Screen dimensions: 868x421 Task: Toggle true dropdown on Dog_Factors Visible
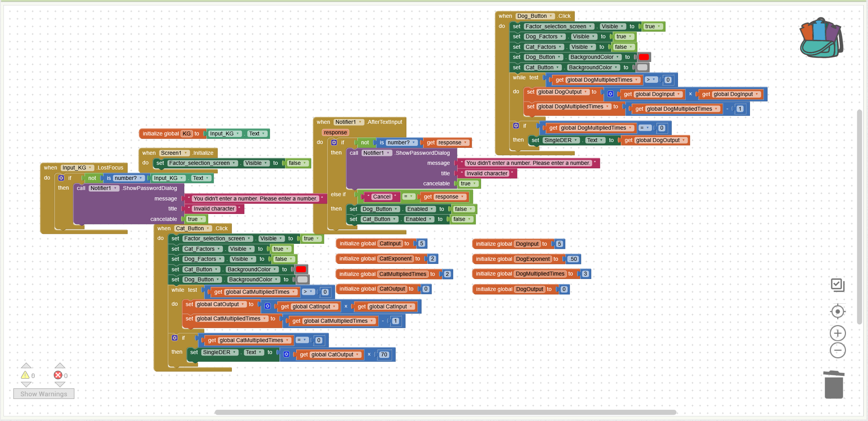[624, 37]
